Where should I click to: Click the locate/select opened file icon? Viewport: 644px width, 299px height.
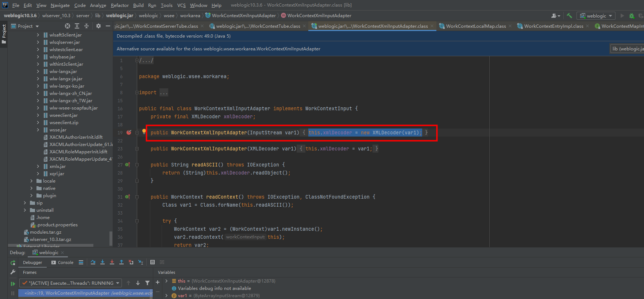[68, 26]
